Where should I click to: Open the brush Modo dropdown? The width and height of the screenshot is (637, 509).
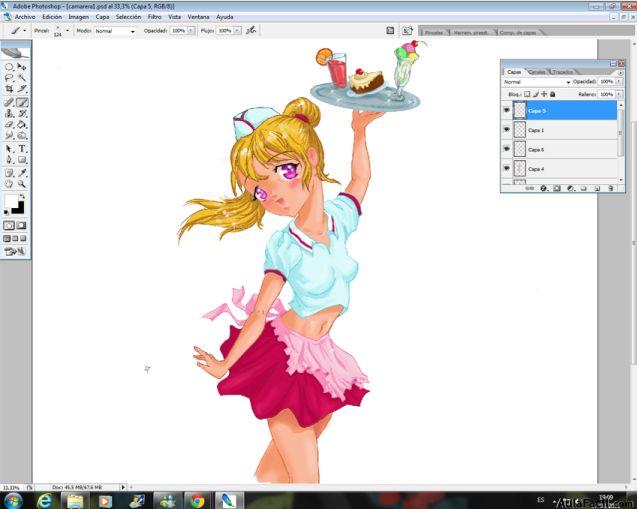click(x=115, y=31)
